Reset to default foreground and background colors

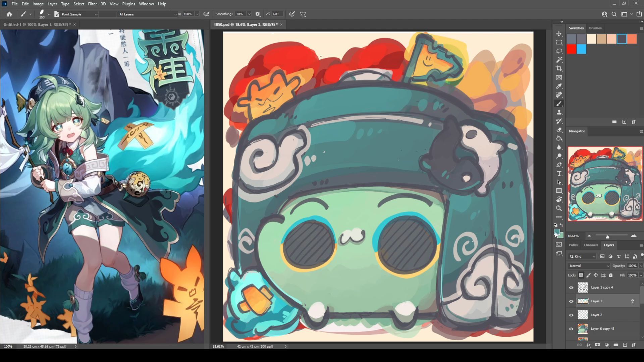point(555,225)
